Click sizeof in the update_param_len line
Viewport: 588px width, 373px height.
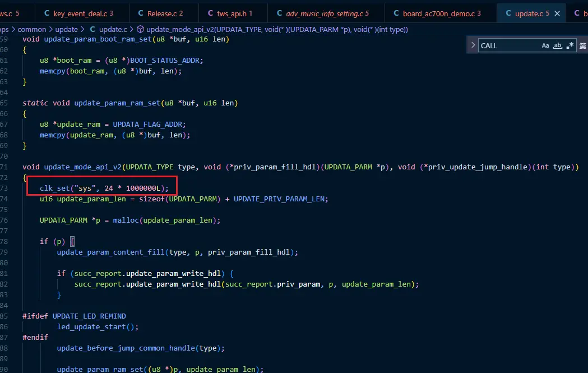pyautogui.click(x=152, y=199)
